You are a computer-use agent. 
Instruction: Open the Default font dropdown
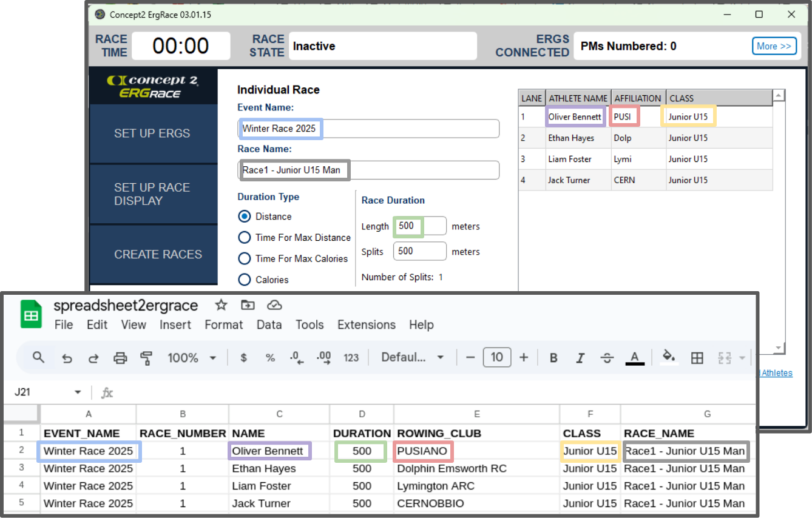[413, 357]
